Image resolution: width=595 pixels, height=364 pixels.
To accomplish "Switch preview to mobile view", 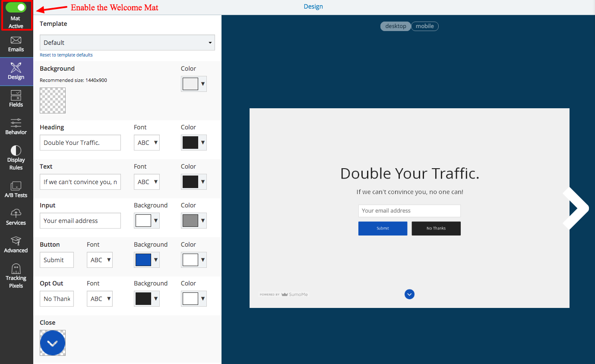I will tap(425, 26).
